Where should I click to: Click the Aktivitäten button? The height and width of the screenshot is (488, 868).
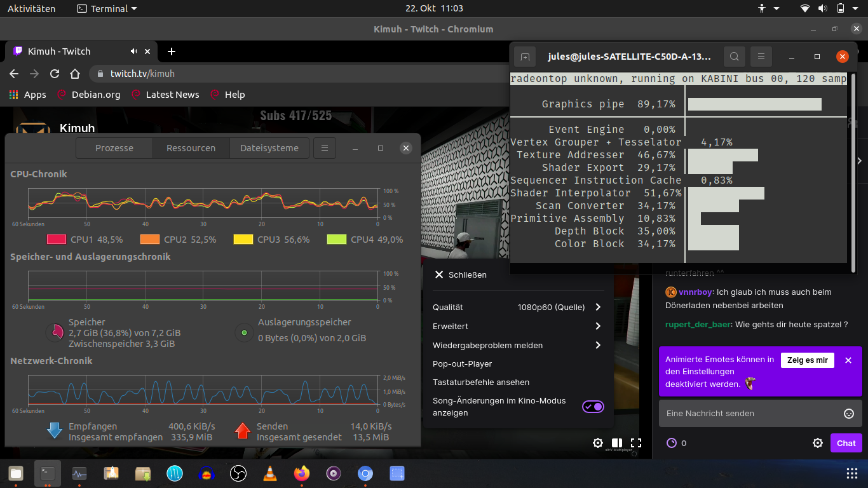click(31, 8)
